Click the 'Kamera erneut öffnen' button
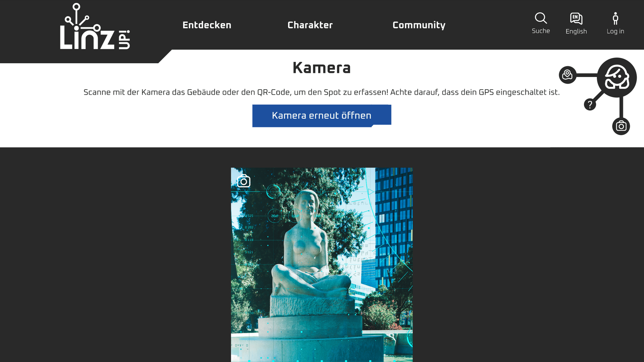The image size is (644, 362). [322, 116]
